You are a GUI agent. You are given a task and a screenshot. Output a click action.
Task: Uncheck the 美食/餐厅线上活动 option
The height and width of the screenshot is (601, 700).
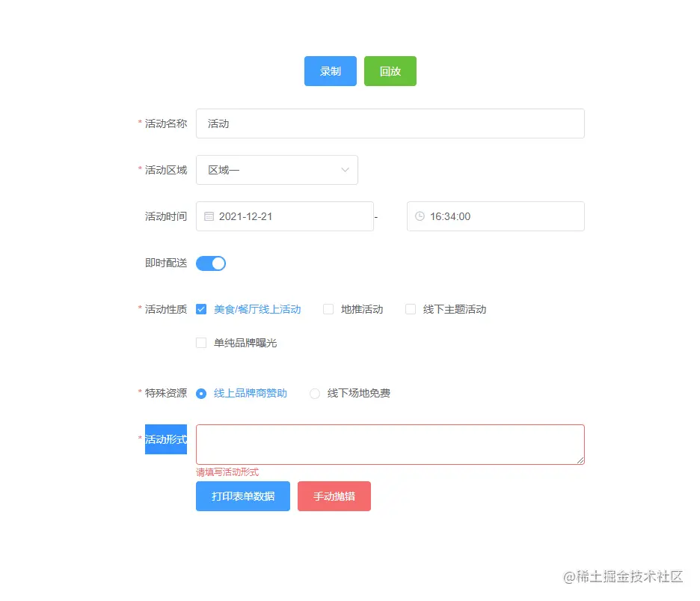pos(201,309)
